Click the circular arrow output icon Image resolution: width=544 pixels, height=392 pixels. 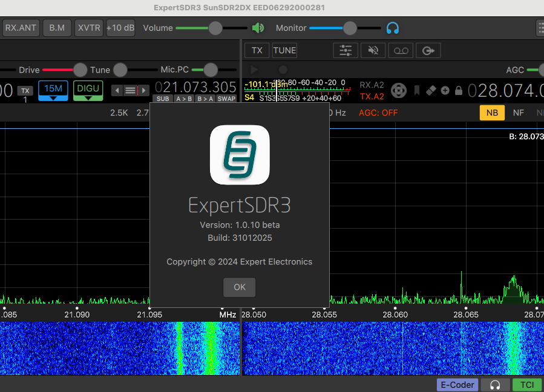[x=428, y=51]
